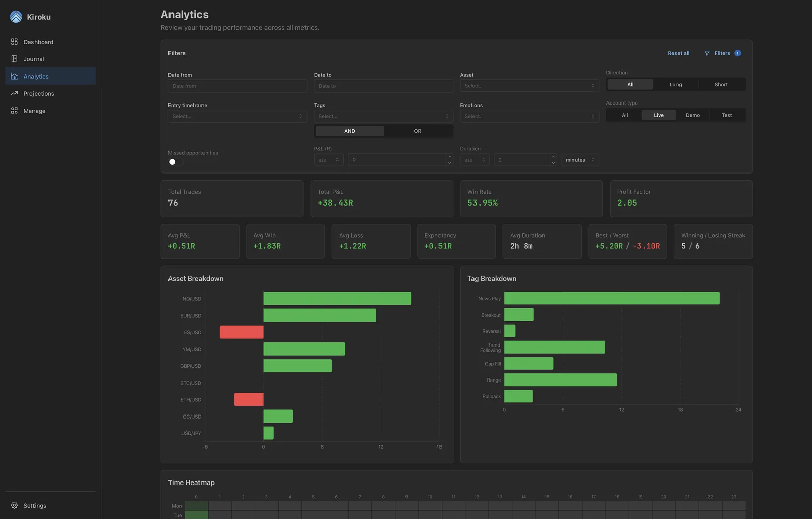812x519 pixels.
Task: Open the Manage page
Action: click(x=50, y=111)
